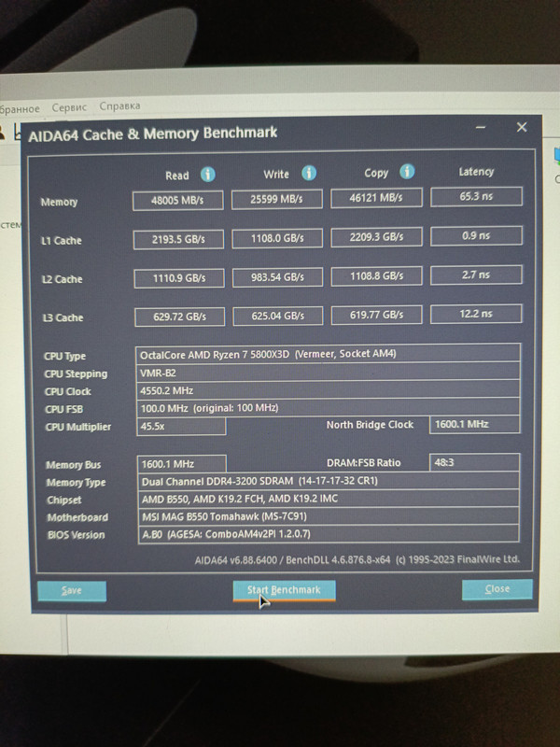Screen dimensions: 560x747
Task: Select L1 Cache latency 0.9 ns
Action: coord(476,236)
